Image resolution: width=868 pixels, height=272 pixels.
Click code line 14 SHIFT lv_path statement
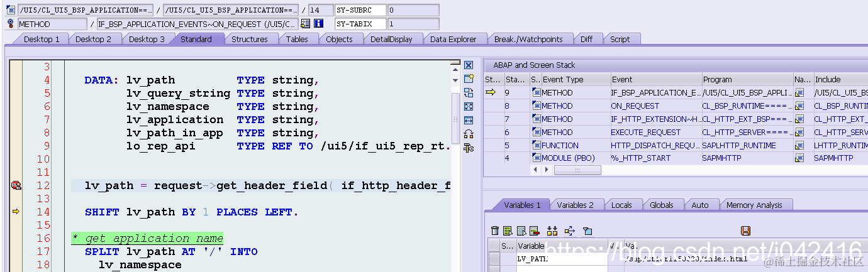(x=191, y=212)
